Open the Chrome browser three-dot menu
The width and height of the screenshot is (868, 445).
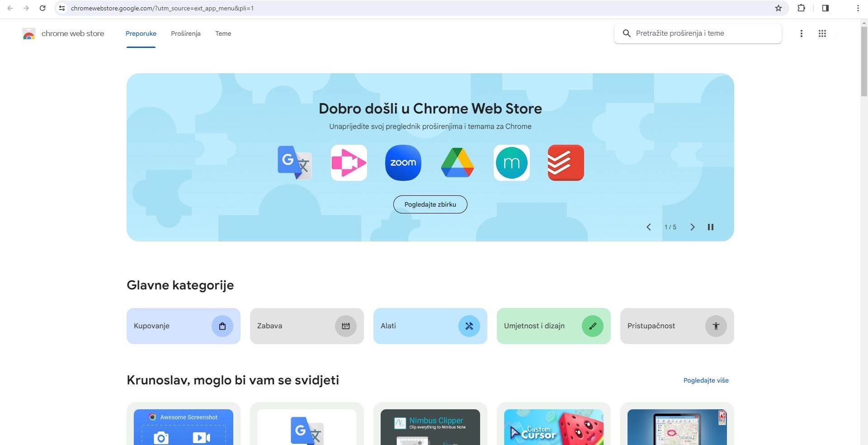click(x=858, y=8)
